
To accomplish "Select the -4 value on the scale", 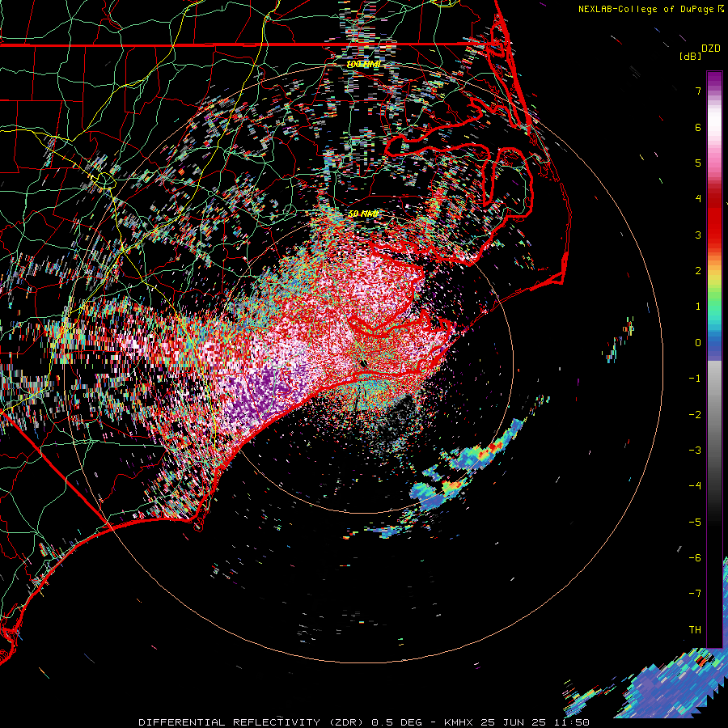I will click(x=695, y=486).
